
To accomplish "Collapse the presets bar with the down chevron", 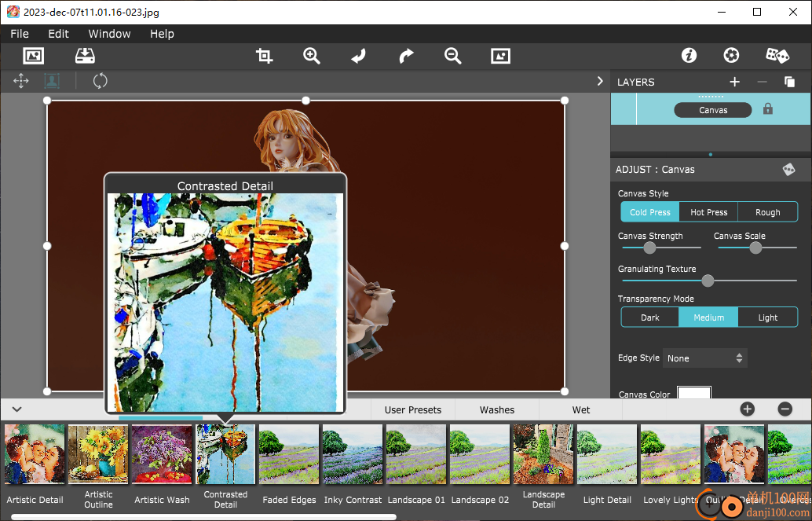I will (17, 409).
